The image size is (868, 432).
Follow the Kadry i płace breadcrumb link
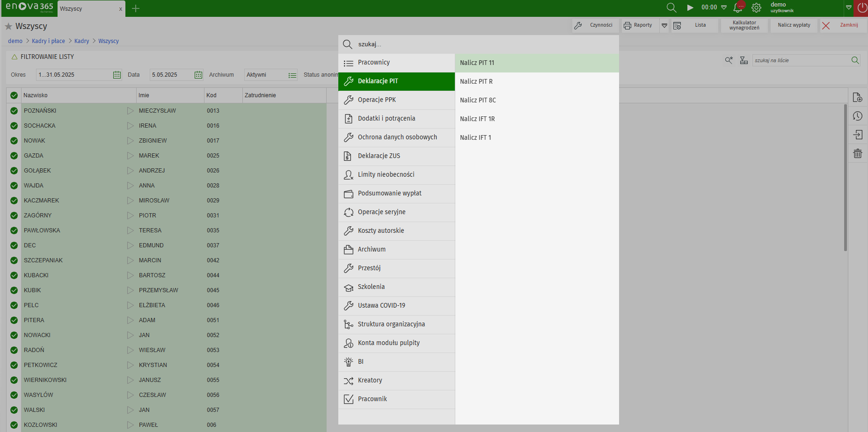[48, 41]
